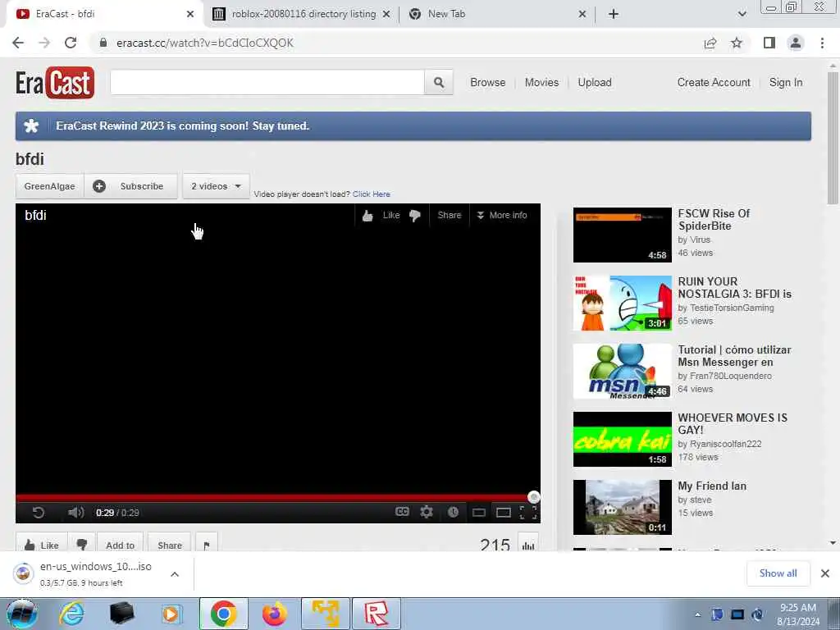840x630 pixels.
Task: Open the Browse page
Action: 487,83
